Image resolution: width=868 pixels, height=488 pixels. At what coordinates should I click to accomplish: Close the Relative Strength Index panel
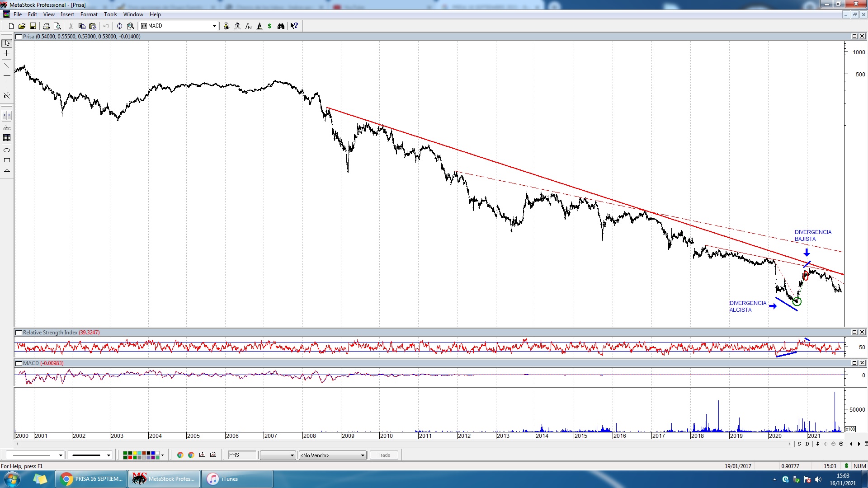[x=862, y=332]
